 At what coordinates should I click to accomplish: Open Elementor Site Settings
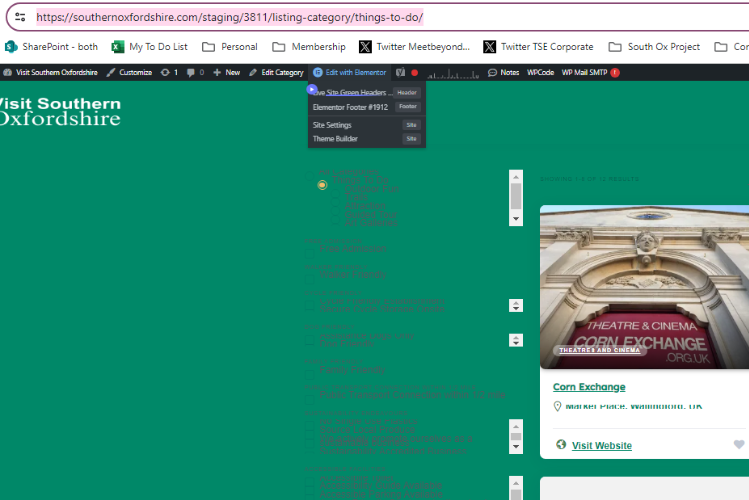pyautogui.click(x=332, y=125)
